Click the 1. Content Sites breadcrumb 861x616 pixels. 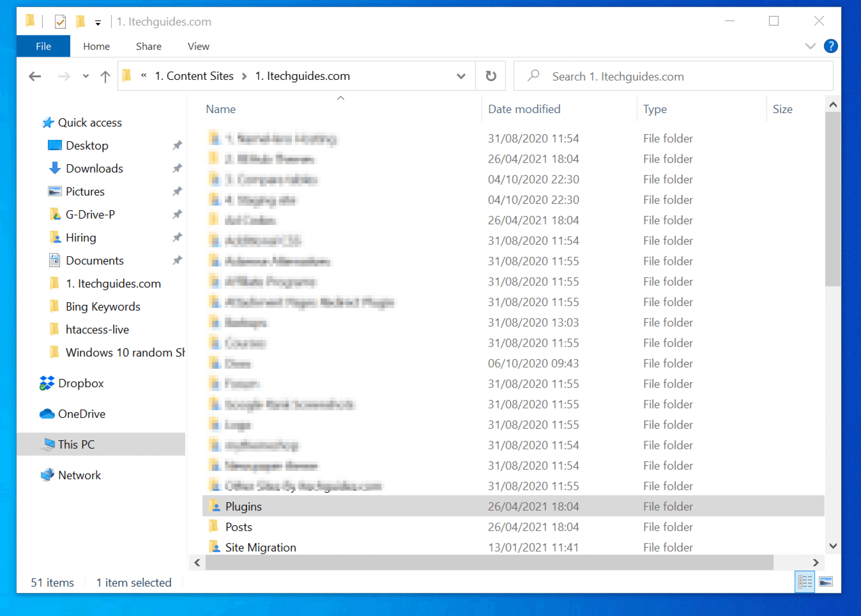tap(194, 76)
